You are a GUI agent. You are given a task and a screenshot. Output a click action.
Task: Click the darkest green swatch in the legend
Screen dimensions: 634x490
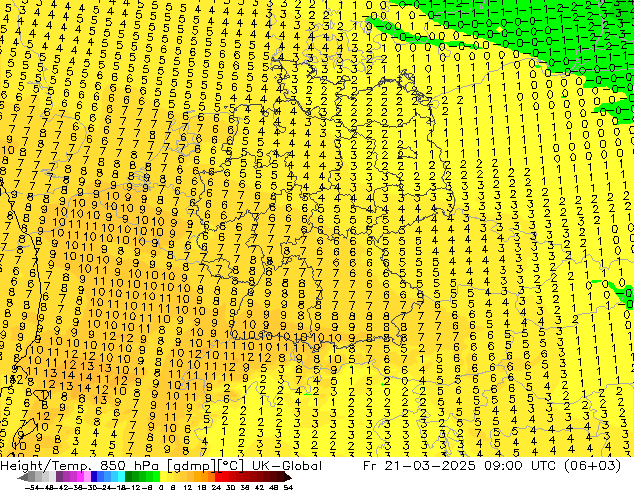(x=128, y=477)
